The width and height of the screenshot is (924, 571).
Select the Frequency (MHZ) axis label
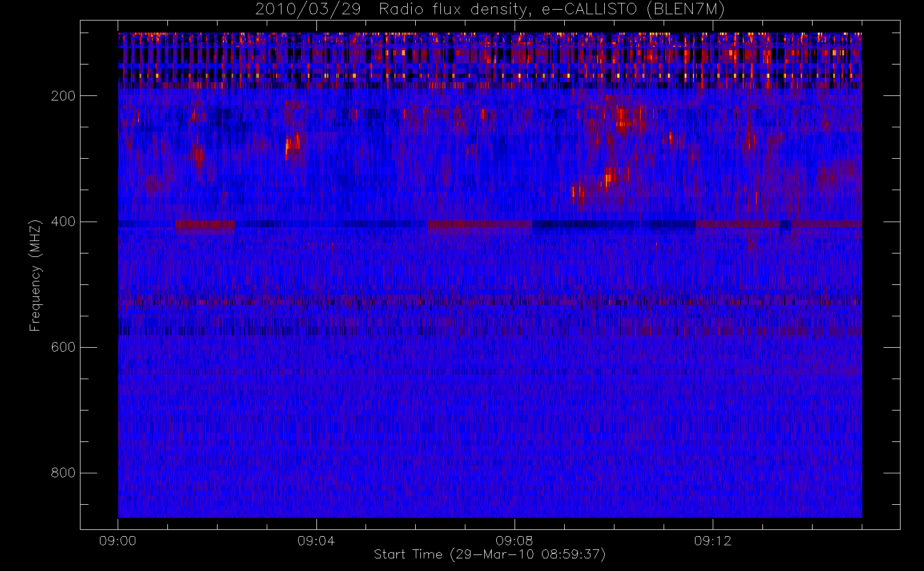coord(35,275)
